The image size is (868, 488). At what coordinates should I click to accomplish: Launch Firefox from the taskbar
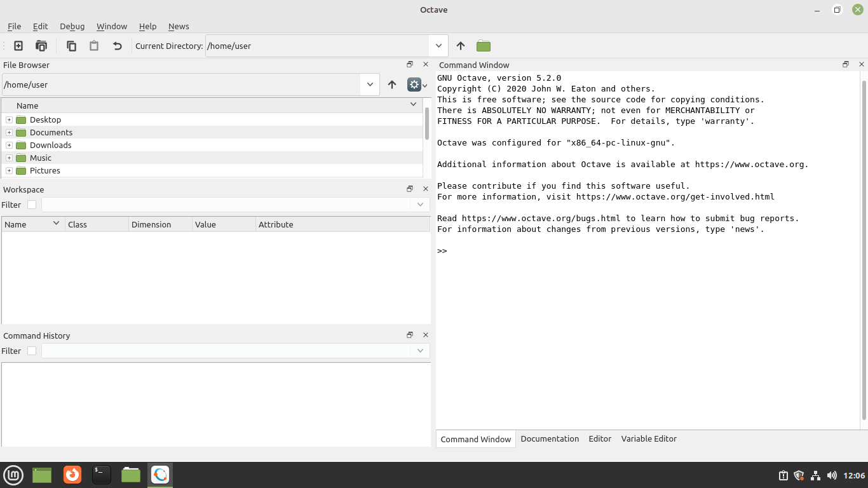pos(72,475)
